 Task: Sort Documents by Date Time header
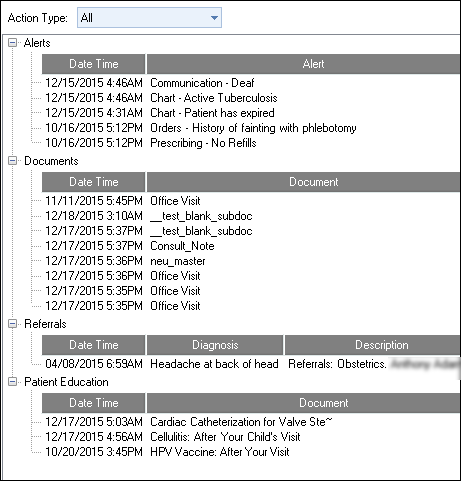(x=94, y=182)
